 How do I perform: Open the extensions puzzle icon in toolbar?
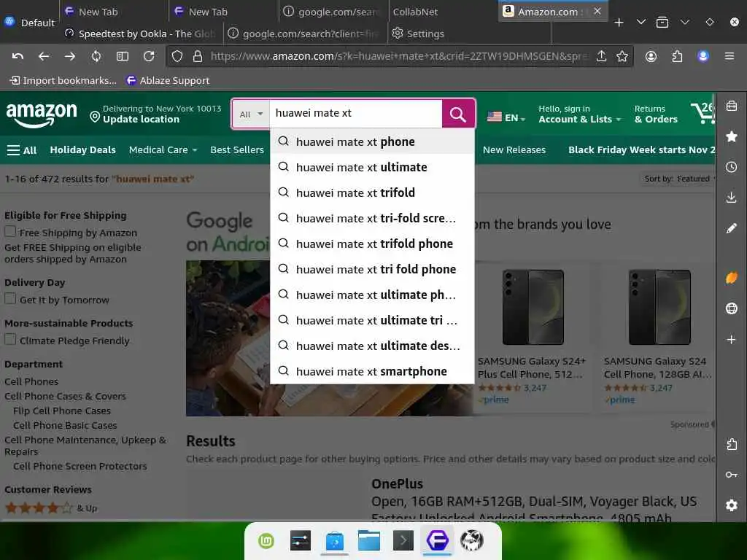tap(677, 56)
